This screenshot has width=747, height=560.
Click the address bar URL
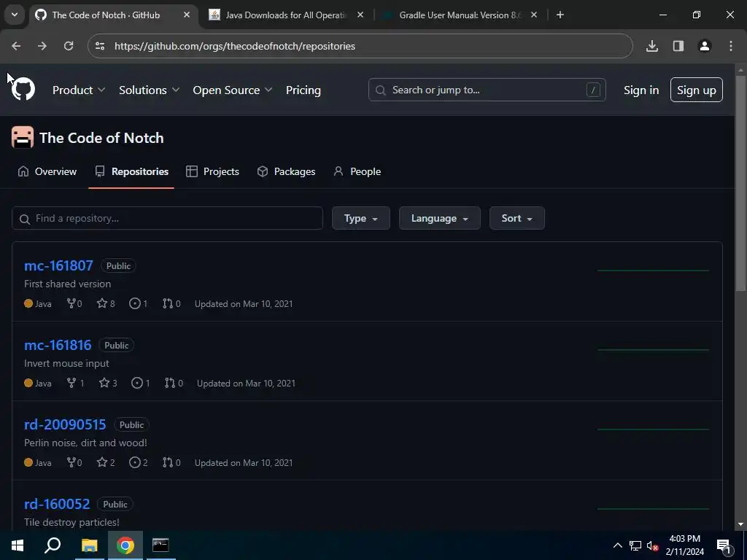(235, 46)
